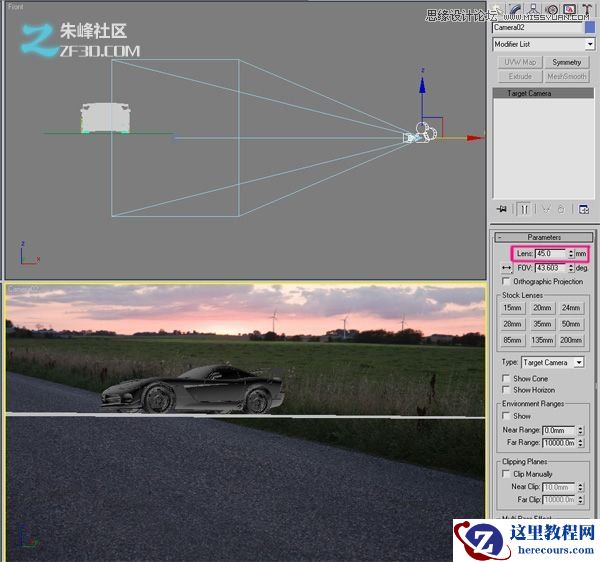
Task: Select 85mm stock lens
Action: (512, 340)
